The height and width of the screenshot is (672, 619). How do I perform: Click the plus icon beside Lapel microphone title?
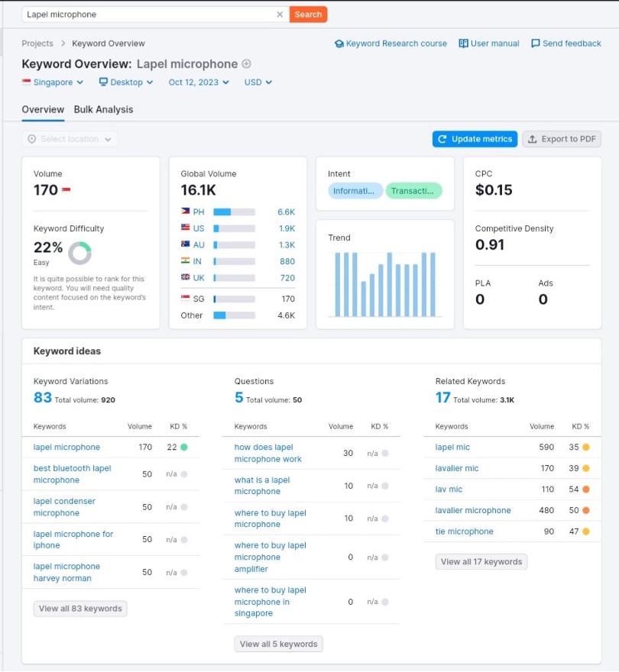[x=246, y=64]
